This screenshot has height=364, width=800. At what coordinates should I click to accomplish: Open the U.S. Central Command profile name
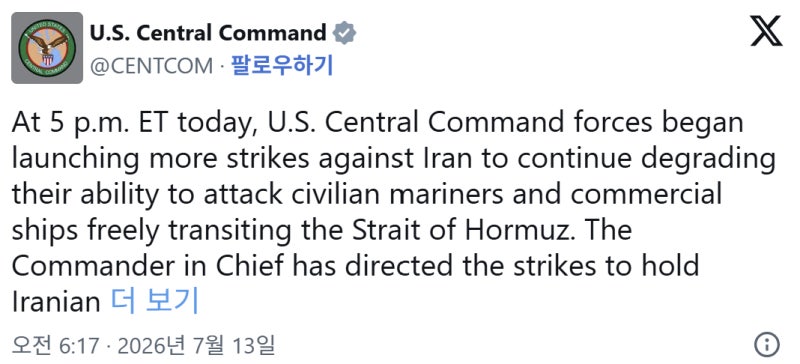(x=208, y=34)
